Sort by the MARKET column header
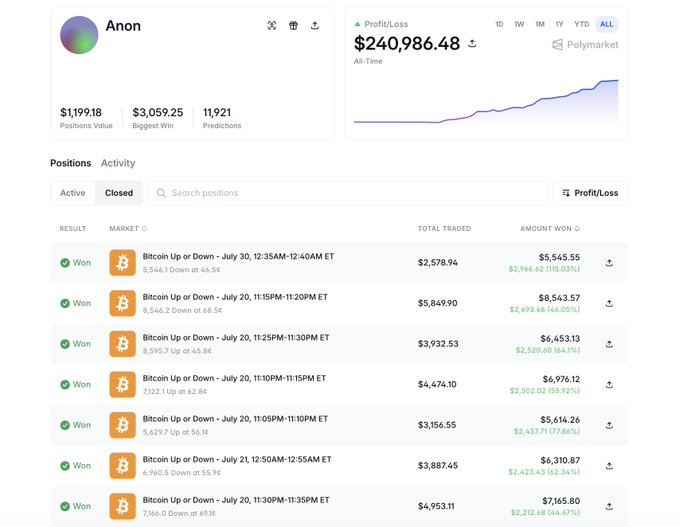This screenshot has width=680, height=527. click(128, 229)
